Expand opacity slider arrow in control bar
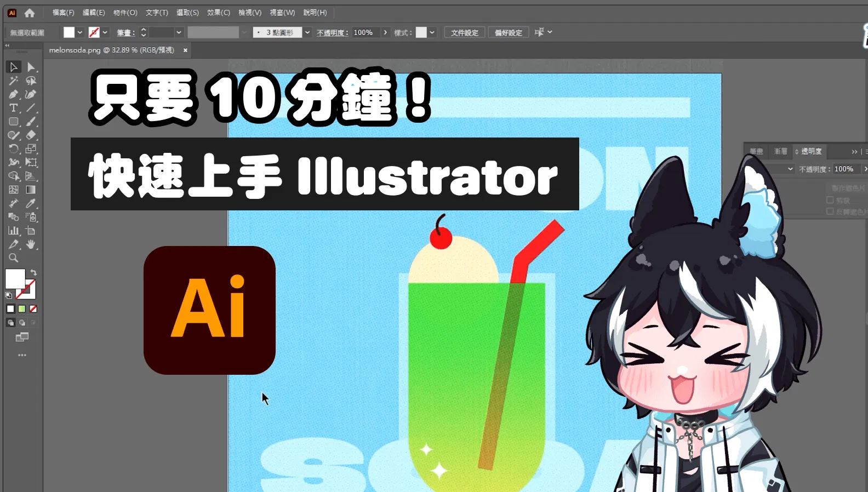The height and width of the screenshot is (492, 868). (385, 32)
